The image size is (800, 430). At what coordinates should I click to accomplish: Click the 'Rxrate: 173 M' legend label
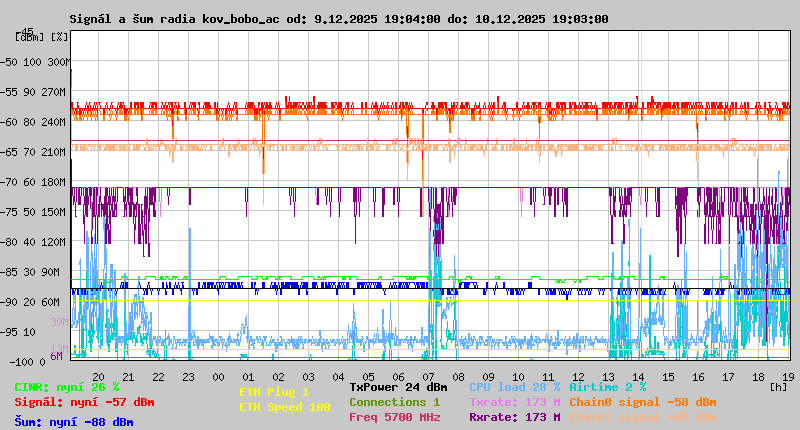pyautogui.click(x=515, y=417)
